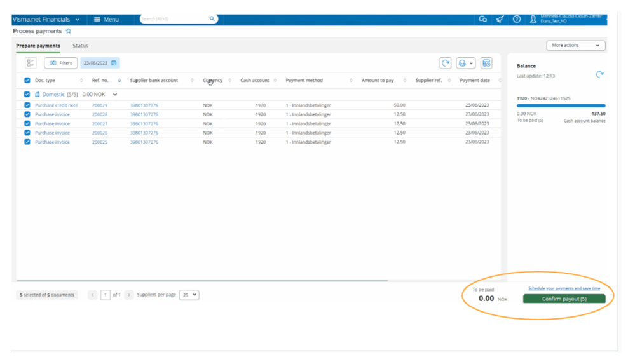Go to next page arrow
The image size is (635, 364).
(x=129, y=295)
